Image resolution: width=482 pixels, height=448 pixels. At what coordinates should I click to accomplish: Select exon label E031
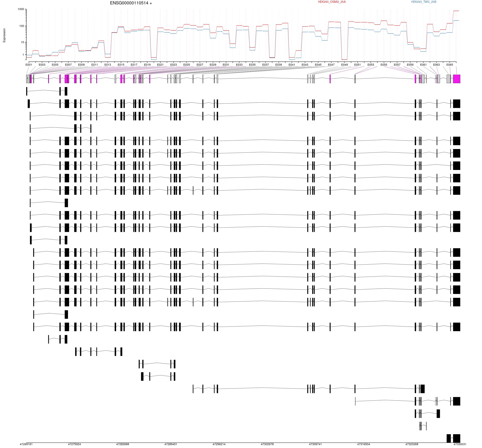[x=226, y=65]
